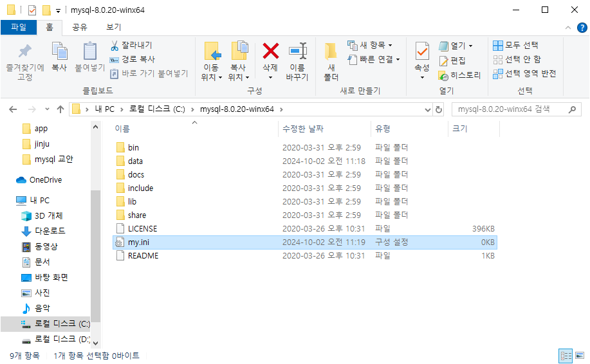The image size is (590, 364).
Task: Click the red X 삭제 (Delete) icon
Action: tap(270, 51)
